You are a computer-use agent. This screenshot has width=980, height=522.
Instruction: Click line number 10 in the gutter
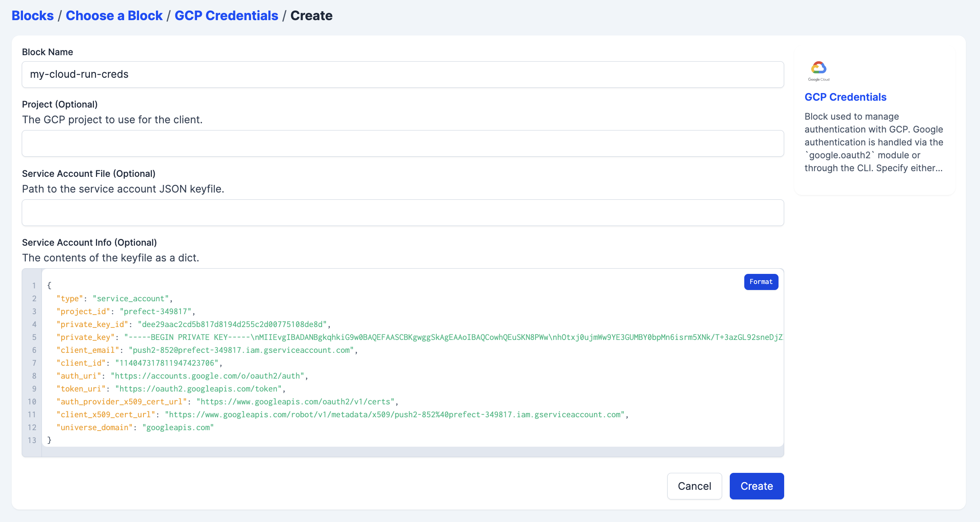[32, 402]
